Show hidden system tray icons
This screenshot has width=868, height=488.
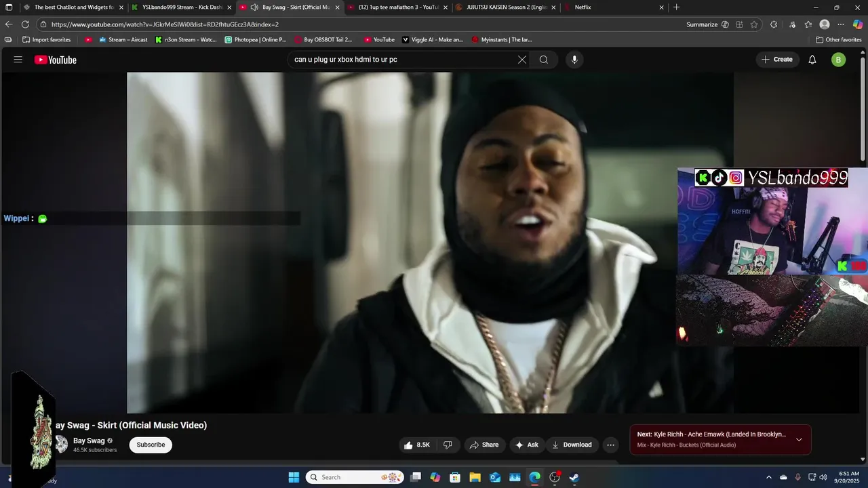(x=768, y=477)
